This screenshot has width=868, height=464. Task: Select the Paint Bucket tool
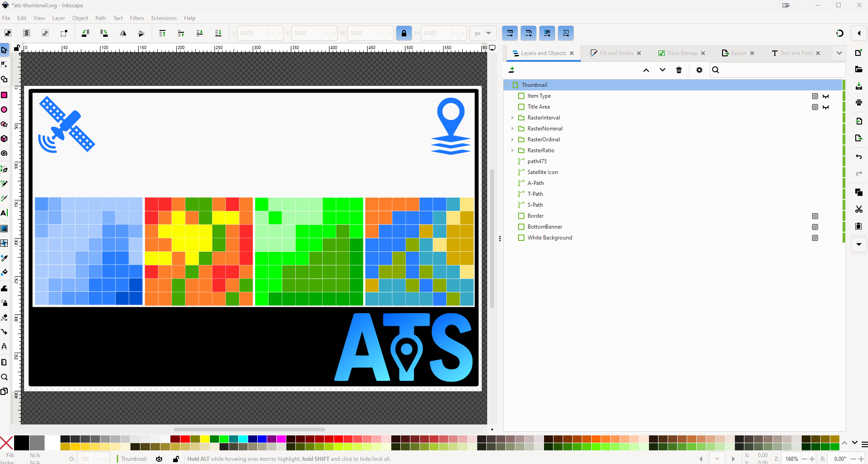[x=5, y=273]
